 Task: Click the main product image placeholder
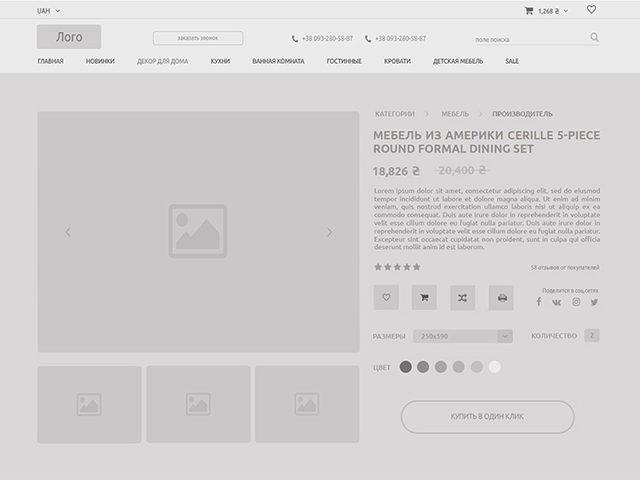198,232
